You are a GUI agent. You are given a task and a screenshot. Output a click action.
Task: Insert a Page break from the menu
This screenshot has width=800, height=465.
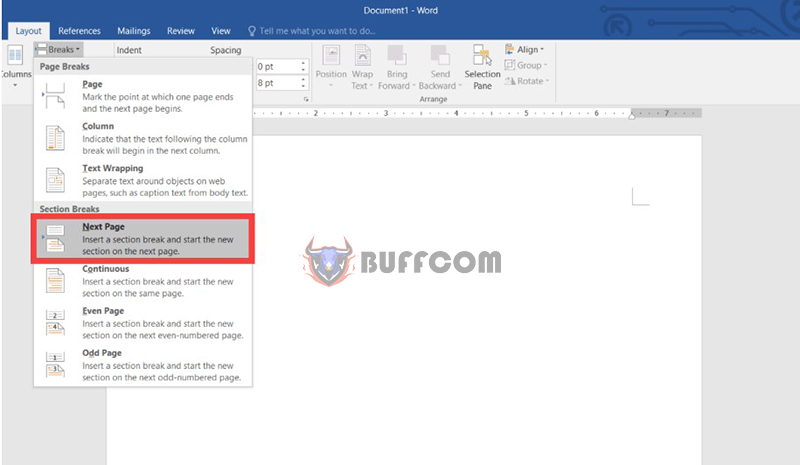pyautogui.click(x=143, y=96)
